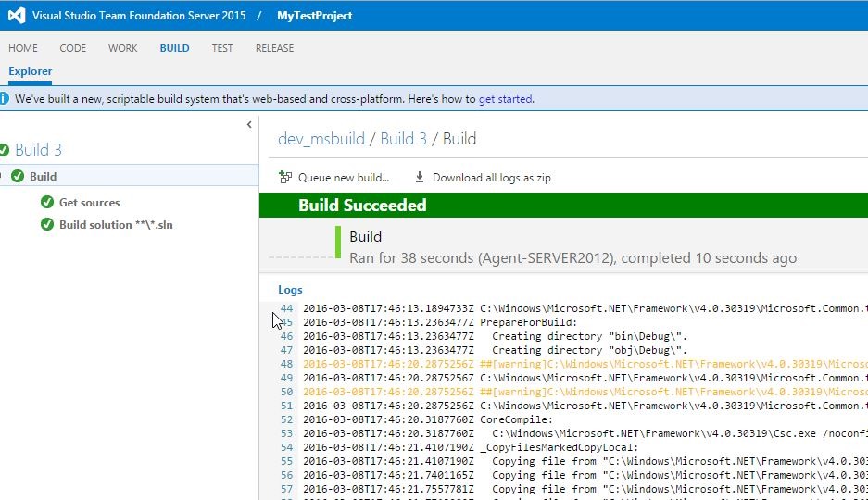The image size is (868, 500).
Task: Click the Build 3 breadcrumb link
Action: click(x=403, y=139)
